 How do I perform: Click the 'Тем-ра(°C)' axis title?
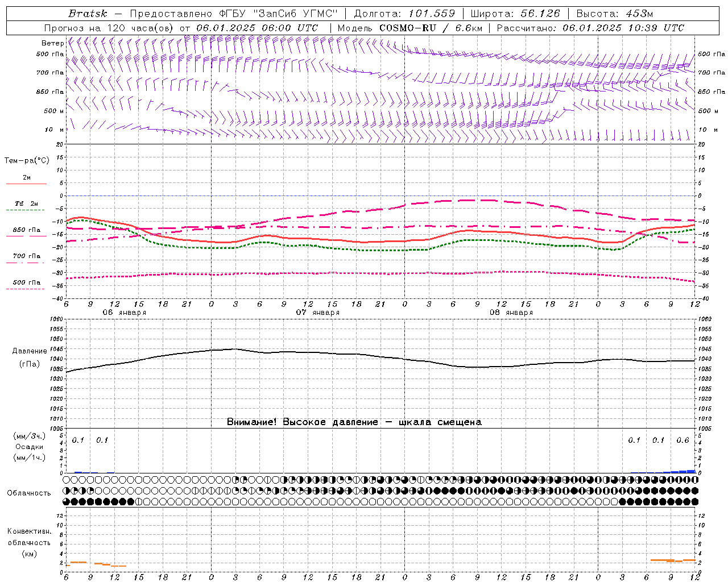point(27,161)
